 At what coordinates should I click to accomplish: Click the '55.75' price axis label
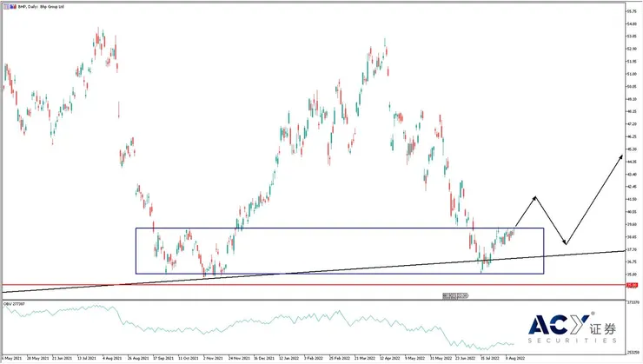(632, 11)
